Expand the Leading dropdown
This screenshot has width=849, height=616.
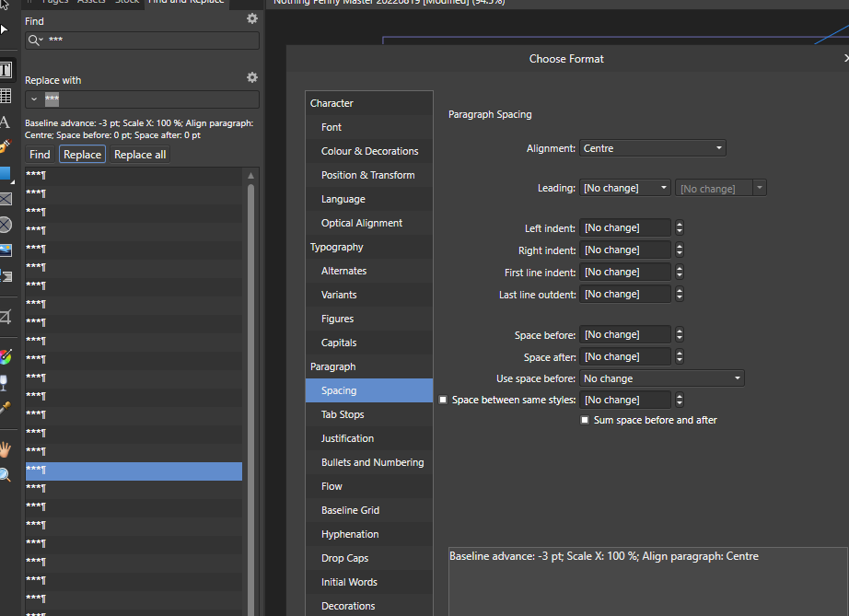(626, 188)
